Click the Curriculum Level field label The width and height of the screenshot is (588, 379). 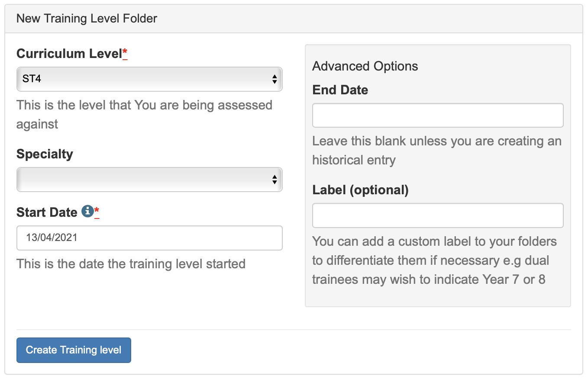point(69,54)
